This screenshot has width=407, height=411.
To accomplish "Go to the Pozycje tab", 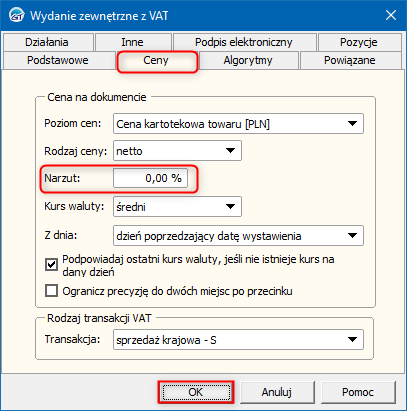I will pyautogui.click(x=359, y=42).
